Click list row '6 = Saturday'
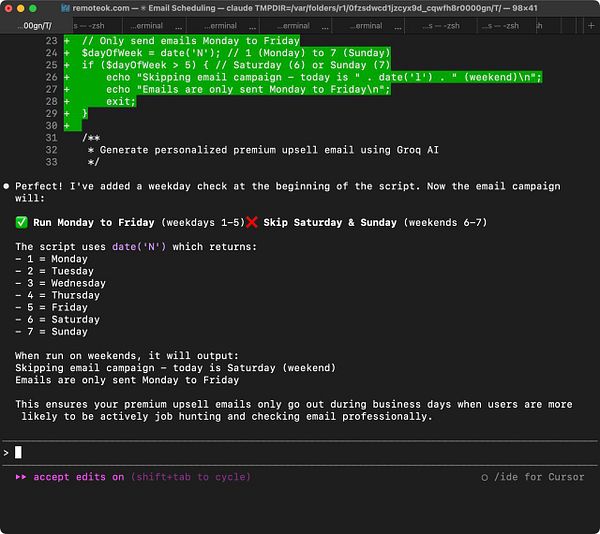600x534 pixels. (x=57, y=319)
